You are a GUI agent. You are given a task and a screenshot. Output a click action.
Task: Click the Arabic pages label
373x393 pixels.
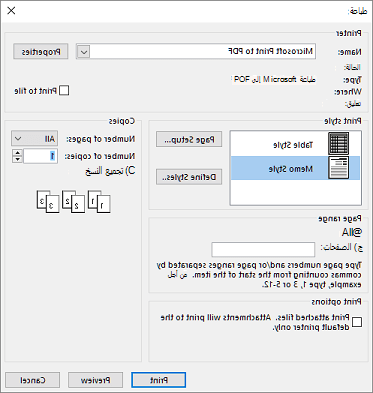point(341,247)
